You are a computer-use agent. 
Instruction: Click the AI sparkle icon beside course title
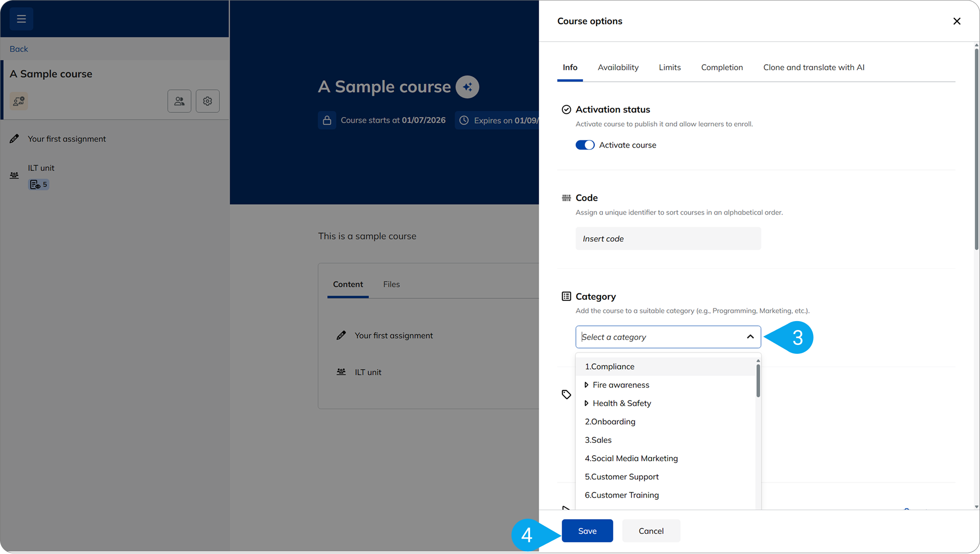(x=467, y=87)
